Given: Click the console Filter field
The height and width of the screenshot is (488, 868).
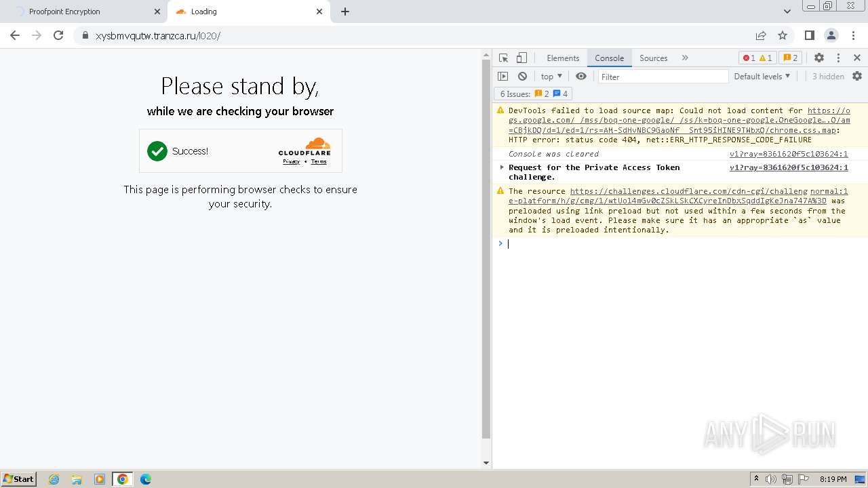Looking at the screenshot, I should click(663, 77).
